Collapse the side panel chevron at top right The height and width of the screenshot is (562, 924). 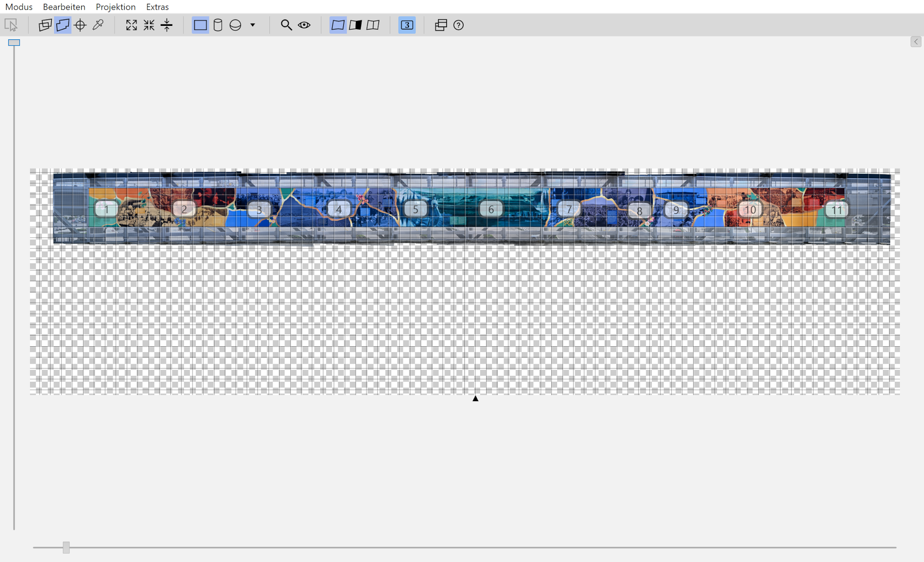[916, 42]
